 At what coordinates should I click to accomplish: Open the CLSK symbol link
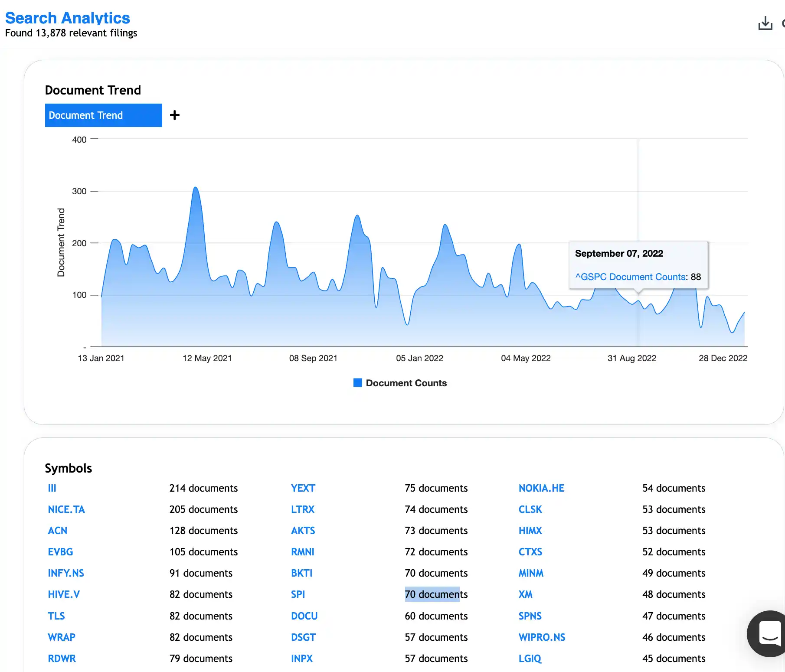pyautogui.click(x=530, y=509)
